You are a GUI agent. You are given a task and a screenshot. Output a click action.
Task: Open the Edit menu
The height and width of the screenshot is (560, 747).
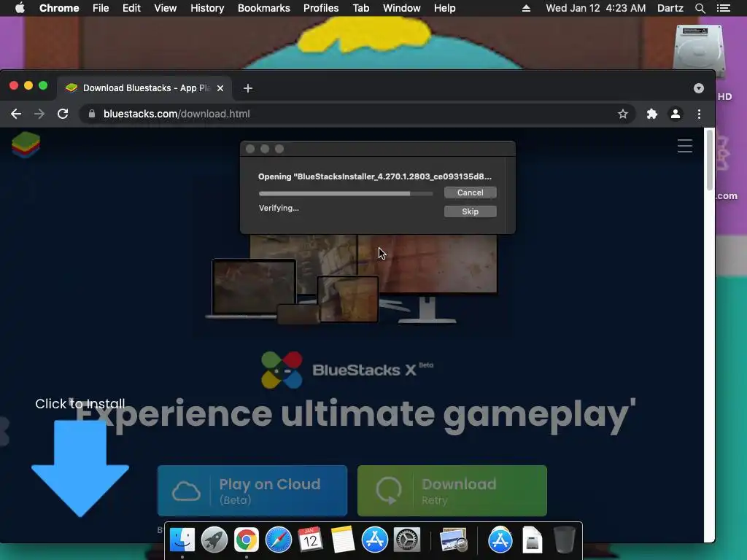coord(131,8)
